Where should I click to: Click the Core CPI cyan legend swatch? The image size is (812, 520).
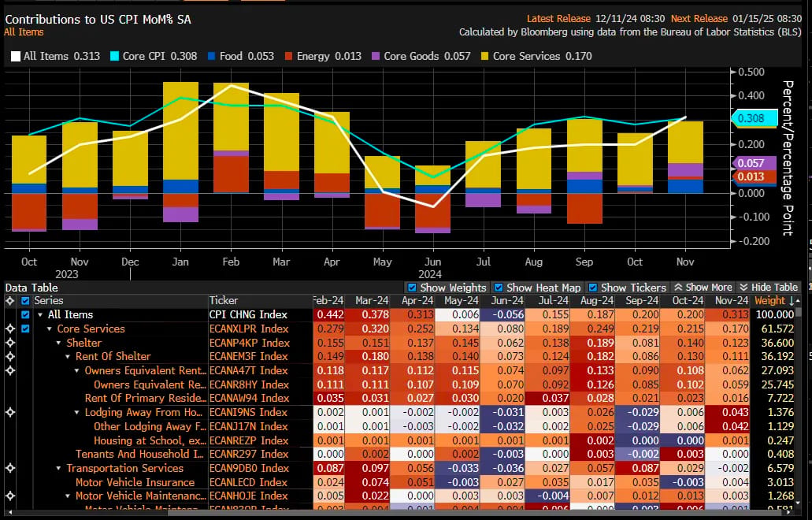pyautogui.click(x=115, y=56)
